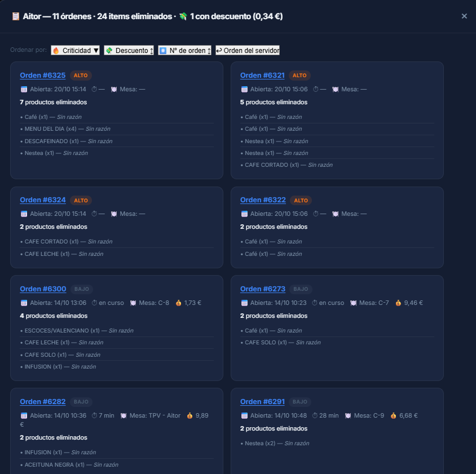
Task: Click calendar icon in Orden #6321
Action: [244, 89]
